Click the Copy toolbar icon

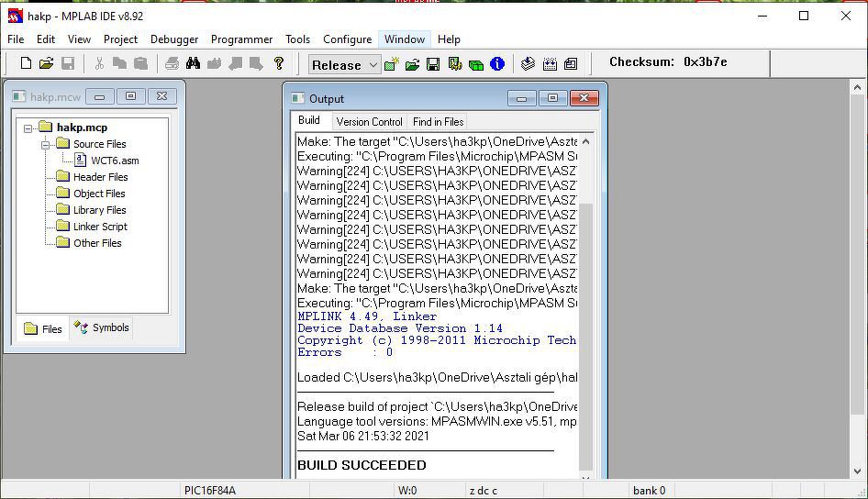click(x=119, y=63)
